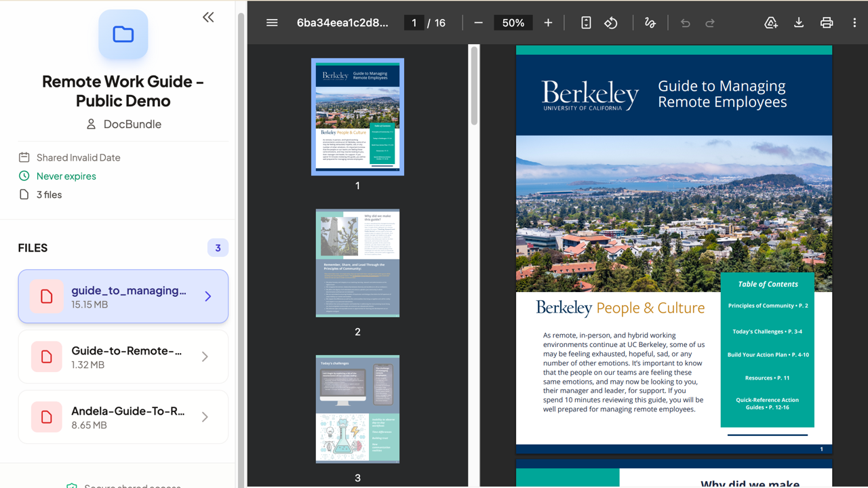Select the annotation drawing tool
868x488 pixels.
(x=650, y=22)
